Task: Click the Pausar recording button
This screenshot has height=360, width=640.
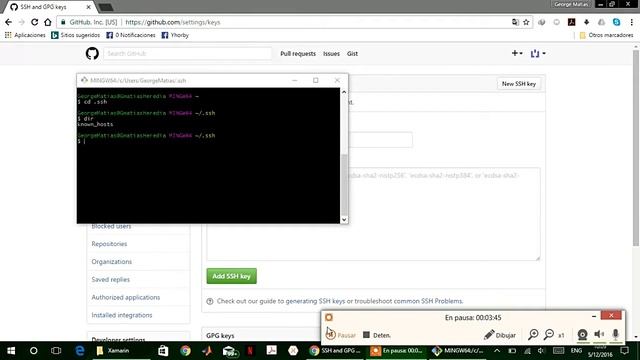Action: (341, 335)
